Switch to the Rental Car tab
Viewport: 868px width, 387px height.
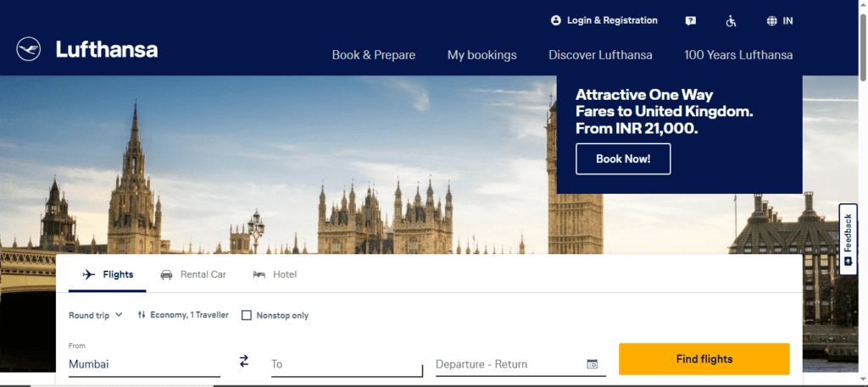[193, 274]
